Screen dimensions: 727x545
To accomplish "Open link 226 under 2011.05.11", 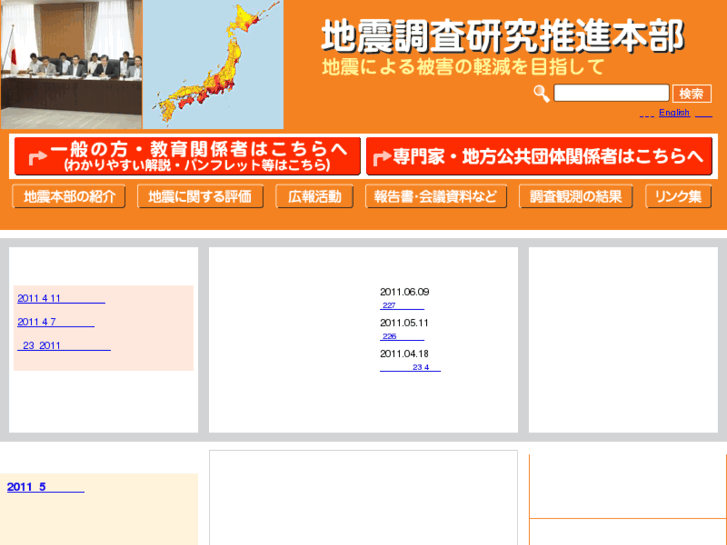I will point(402,336).
